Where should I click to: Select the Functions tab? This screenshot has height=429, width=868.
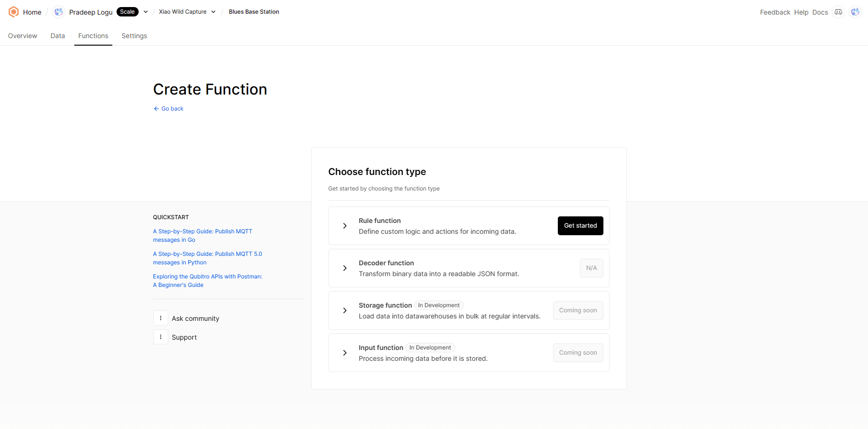(x=93, y=36)
